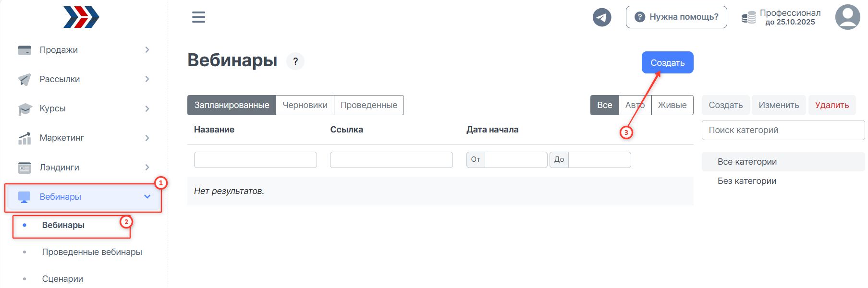Open the help tooltip next to Вебинары heading

point(295,61)
